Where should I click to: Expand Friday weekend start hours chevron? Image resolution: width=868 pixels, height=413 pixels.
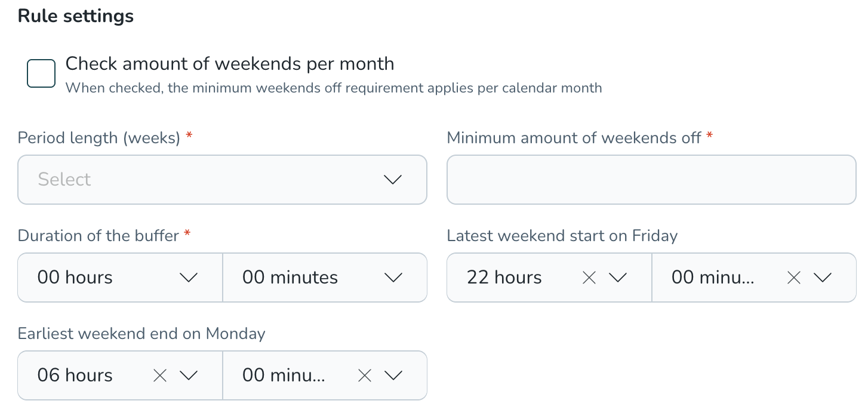click(x=617, y=278)
